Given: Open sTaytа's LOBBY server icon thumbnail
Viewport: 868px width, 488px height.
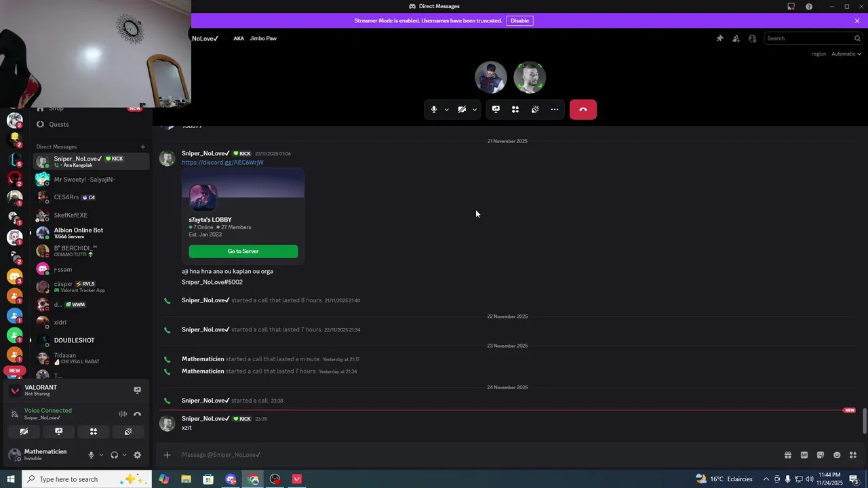Looking at the screenshot, I should coord(203,197).
